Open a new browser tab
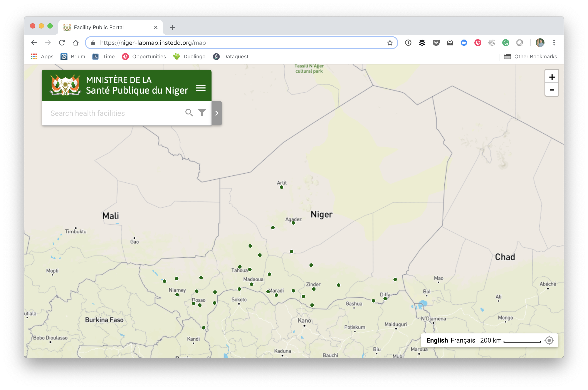This screenshot has width=588, height=390. pos(172,27)
